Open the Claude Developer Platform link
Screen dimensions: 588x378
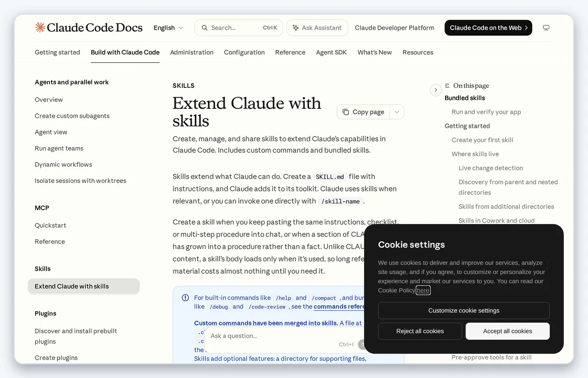pyautogui.click(x=394, y=28)
